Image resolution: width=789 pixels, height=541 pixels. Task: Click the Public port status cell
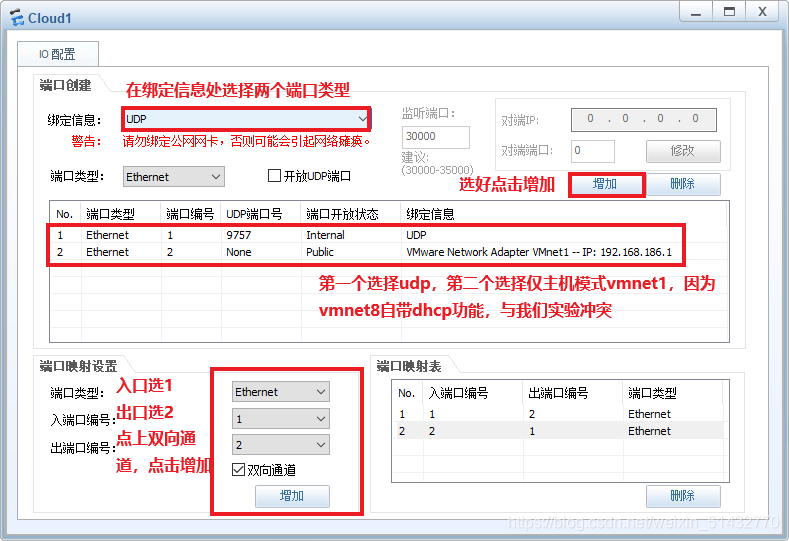(x=320, y=252)
